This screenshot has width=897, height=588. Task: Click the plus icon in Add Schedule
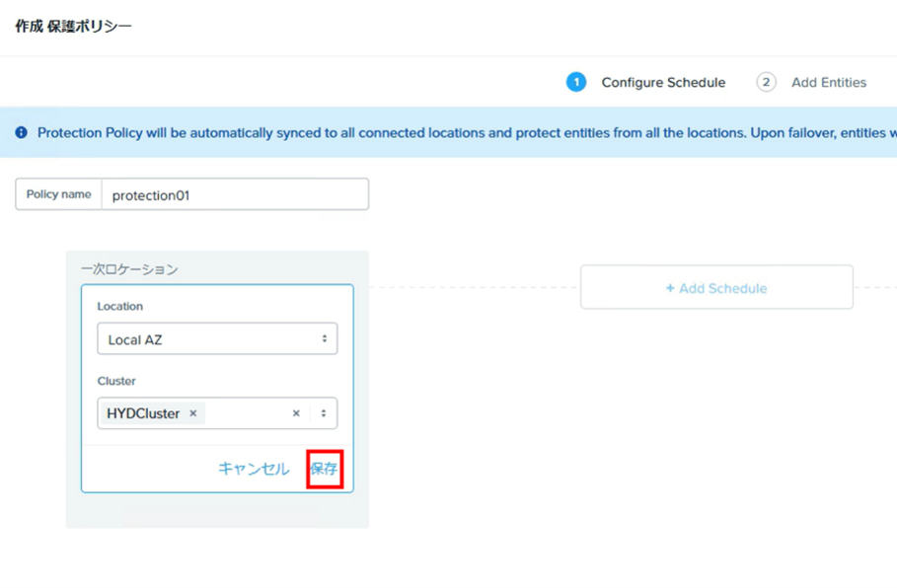tap(670, 288)
